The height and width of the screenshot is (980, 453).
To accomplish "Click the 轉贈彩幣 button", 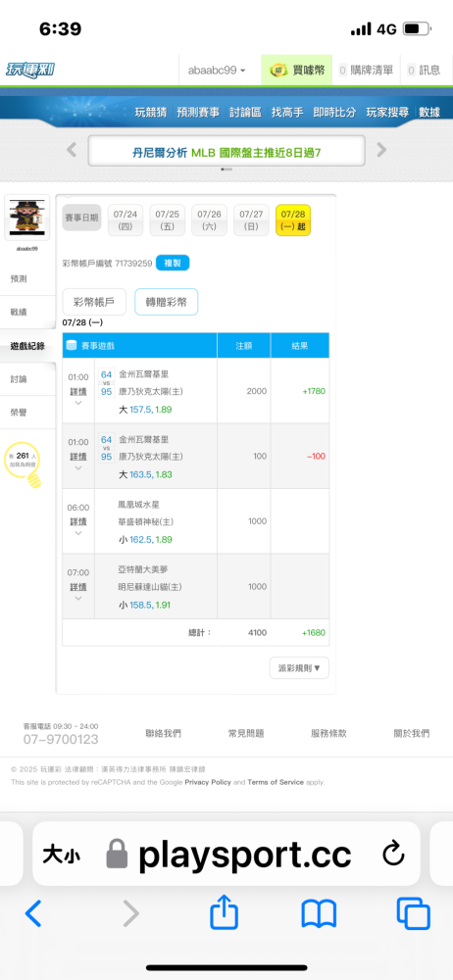I will (167, 302).
